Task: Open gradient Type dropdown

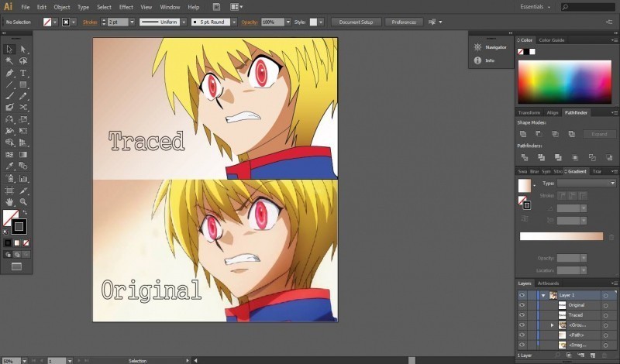Action: click(x=587, y=184)
